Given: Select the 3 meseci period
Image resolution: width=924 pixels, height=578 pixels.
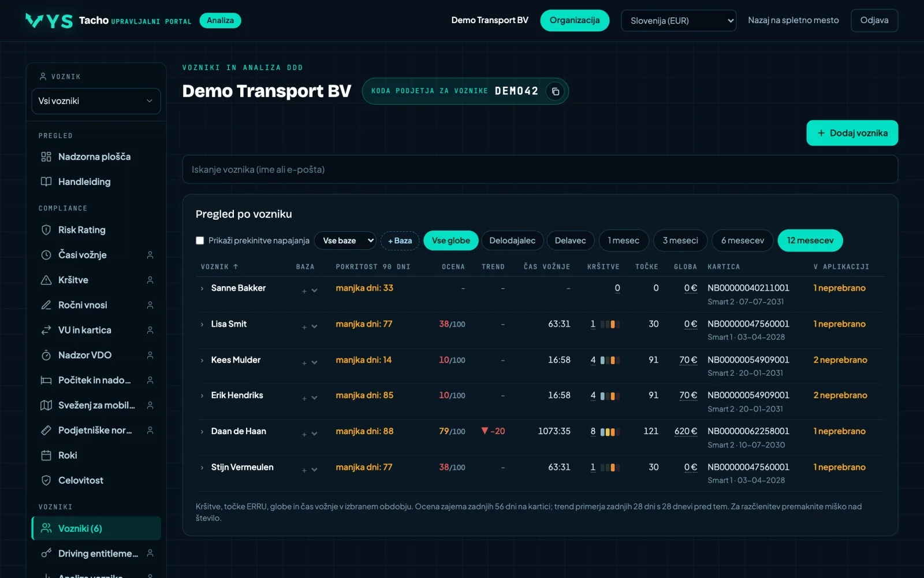Looking at the screenshot, I should tap(680, 240).
